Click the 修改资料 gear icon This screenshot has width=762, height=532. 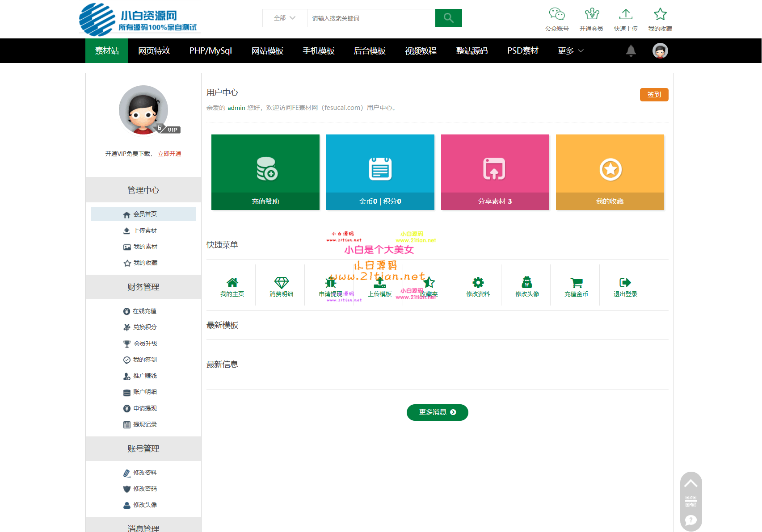(x=478, y=282)
